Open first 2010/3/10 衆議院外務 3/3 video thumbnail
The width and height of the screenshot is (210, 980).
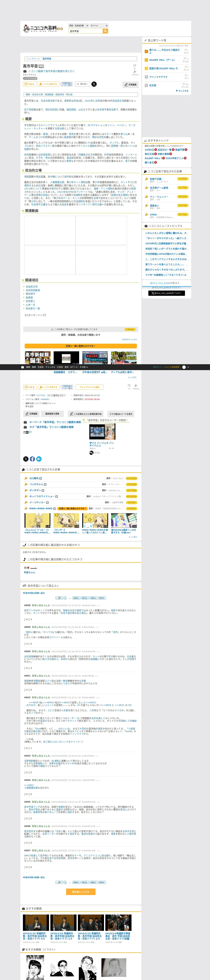36,923
